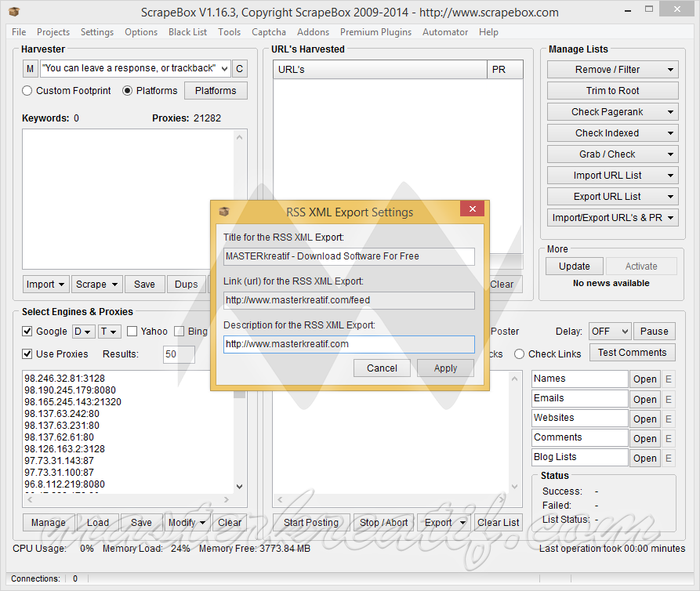Select the Check Links radio button
This screenshot has width=700, height=591.
(x=519, y=354)
